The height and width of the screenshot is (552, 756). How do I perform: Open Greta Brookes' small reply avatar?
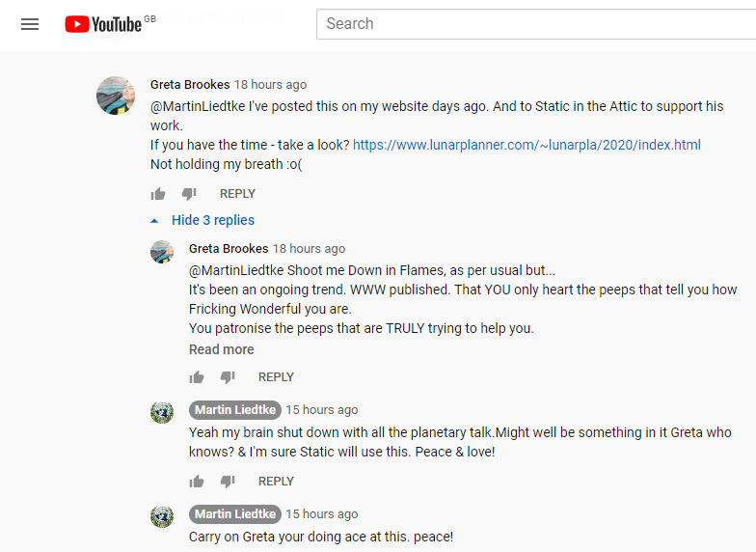point(162,253)
